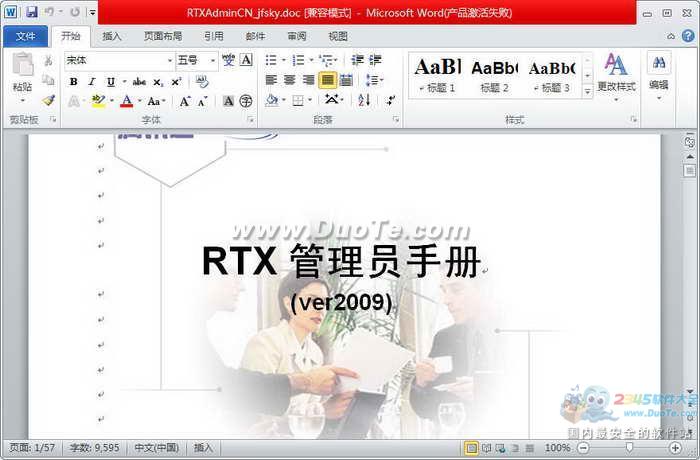
Task: Open the 五号 font size dropdown
Action: [x=213, y=60]
